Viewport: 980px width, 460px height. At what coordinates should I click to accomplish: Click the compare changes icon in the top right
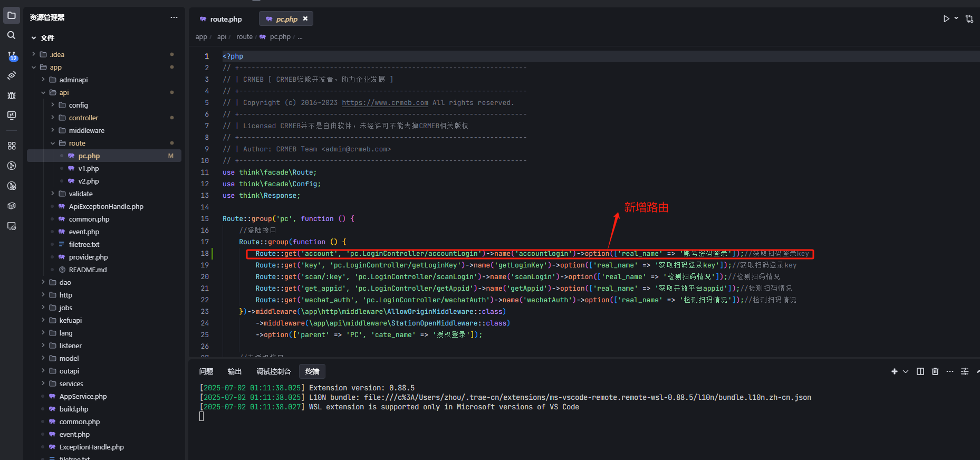tap(969, 18)
